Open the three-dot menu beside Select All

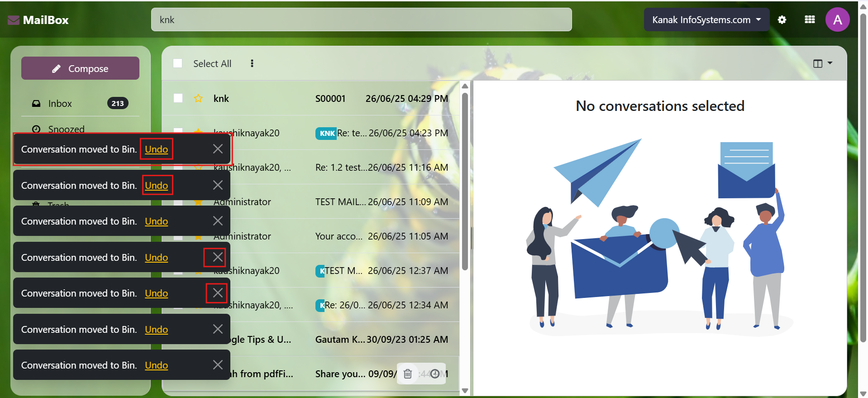click(252, 63)
